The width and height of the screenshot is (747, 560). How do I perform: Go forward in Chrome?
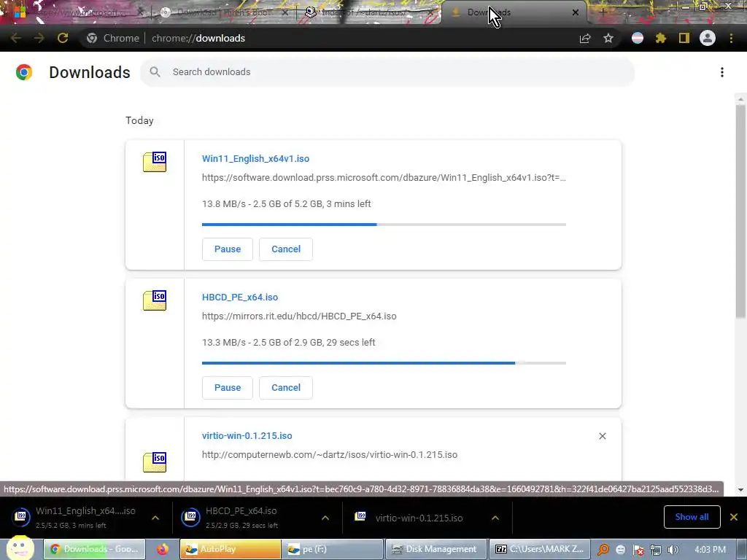(39, 38)
